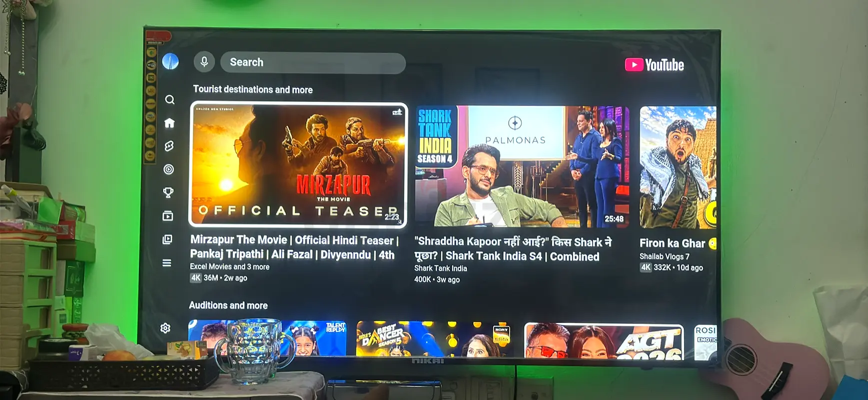Select the concentric-circle Music icon in sidebar
The height and width of the screenshot is (400, 868).
pos(169,169)
